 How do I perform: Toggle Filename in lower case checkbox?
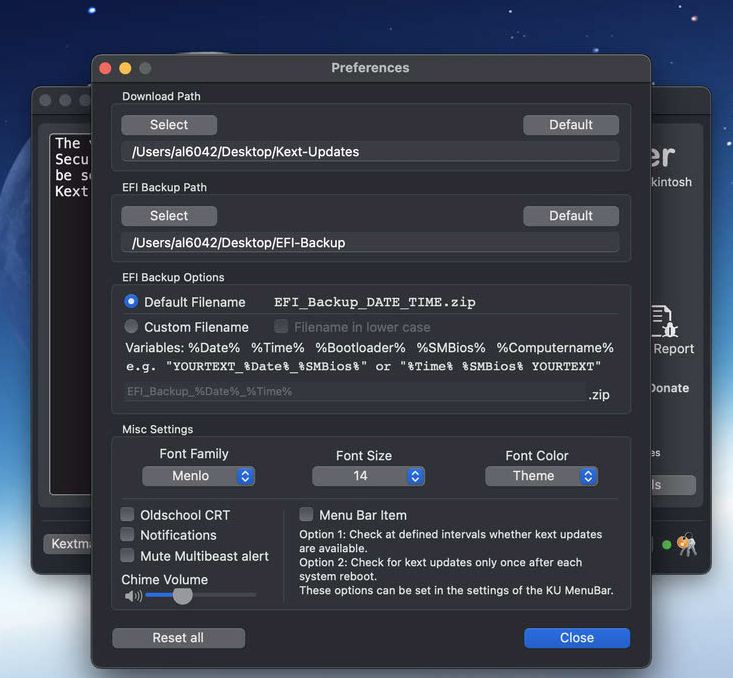coord(281,326)
